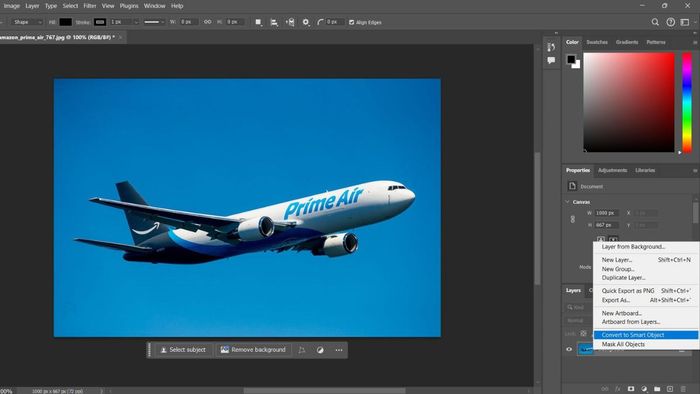
Task: Click the Select subject button
Action: pos(183,350)
